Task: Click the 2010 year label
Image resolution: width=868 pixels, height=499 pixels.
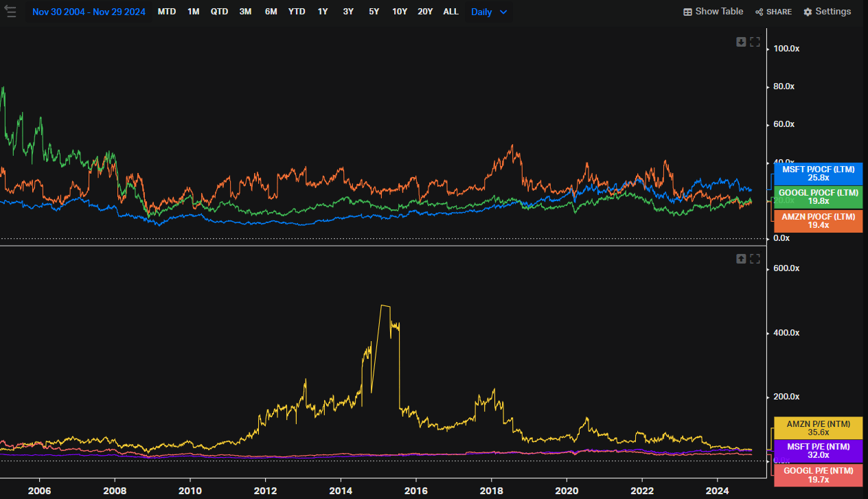Action: (x=190, y=491)
